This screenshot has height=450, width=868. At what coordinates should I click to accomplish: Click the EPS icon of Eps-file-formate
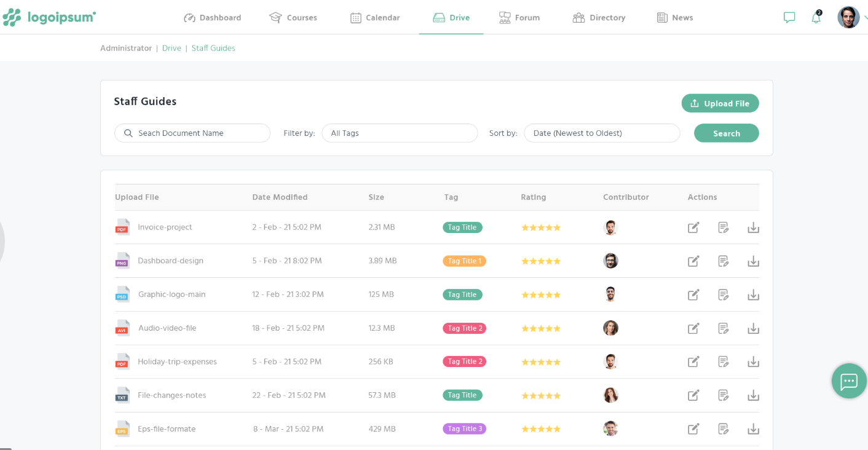[122, 428]
